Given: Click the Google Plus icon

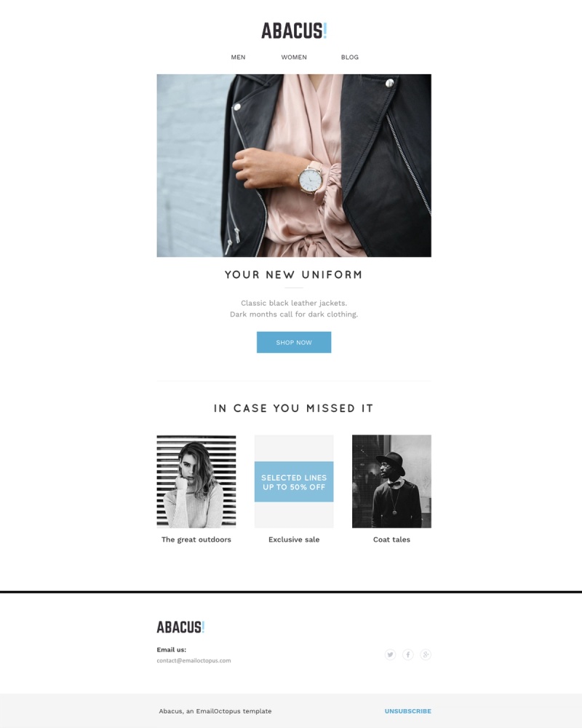Looking at the screenshot, I should coord(426,654).
